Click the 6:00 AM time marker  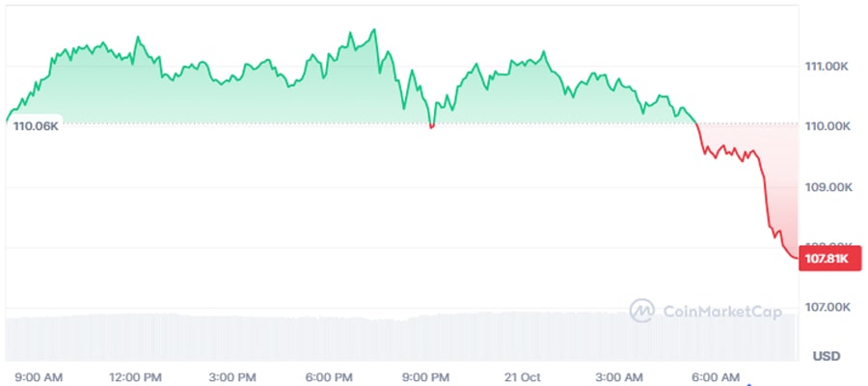coord(718,375)
